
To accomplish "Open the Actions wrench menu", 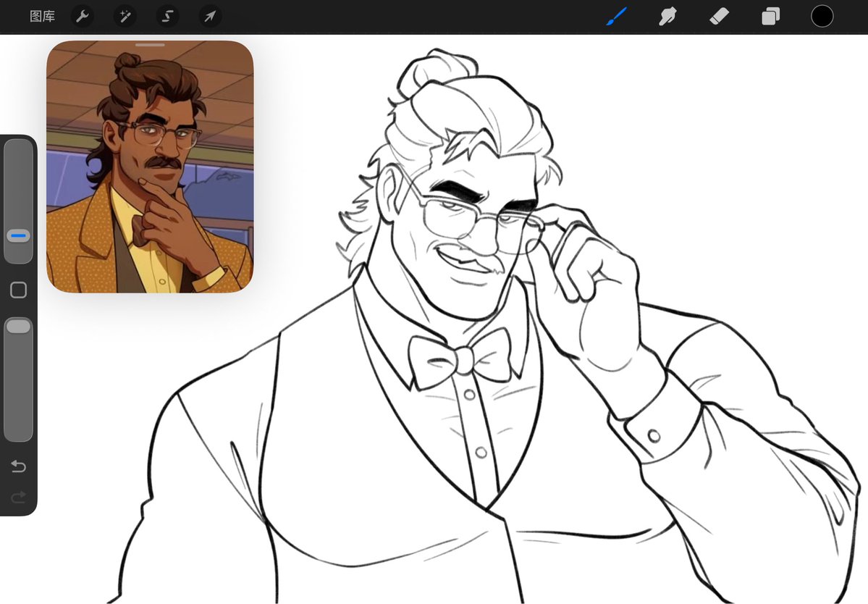I will point(83,17).
